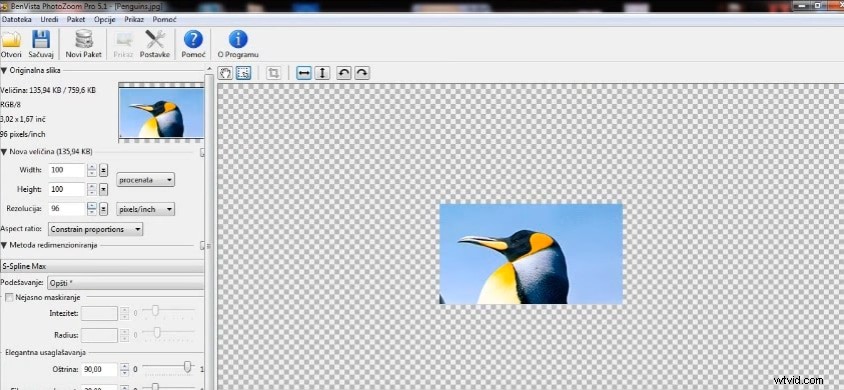Open a file with the Otvori icon

(x=10, y=44)
